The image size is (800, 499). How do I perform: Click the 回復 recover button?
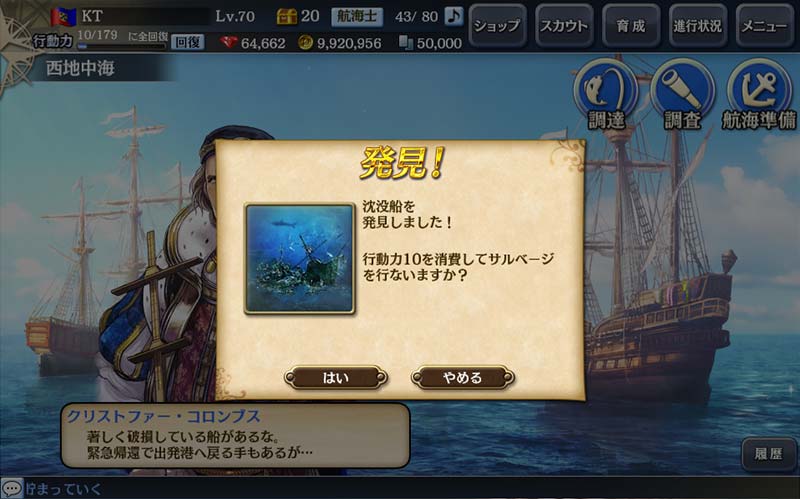(187, 42)
